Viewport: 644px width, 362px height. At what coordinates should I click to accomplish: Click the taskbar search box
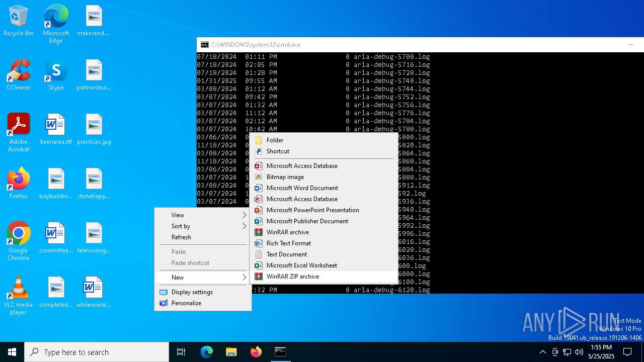[97, 352]
